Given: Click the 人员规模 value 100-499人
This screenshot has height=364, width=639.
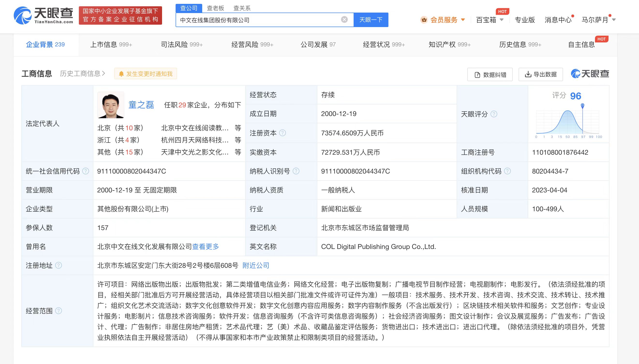Looking at the screenshot, I should [x=548, y=209].
